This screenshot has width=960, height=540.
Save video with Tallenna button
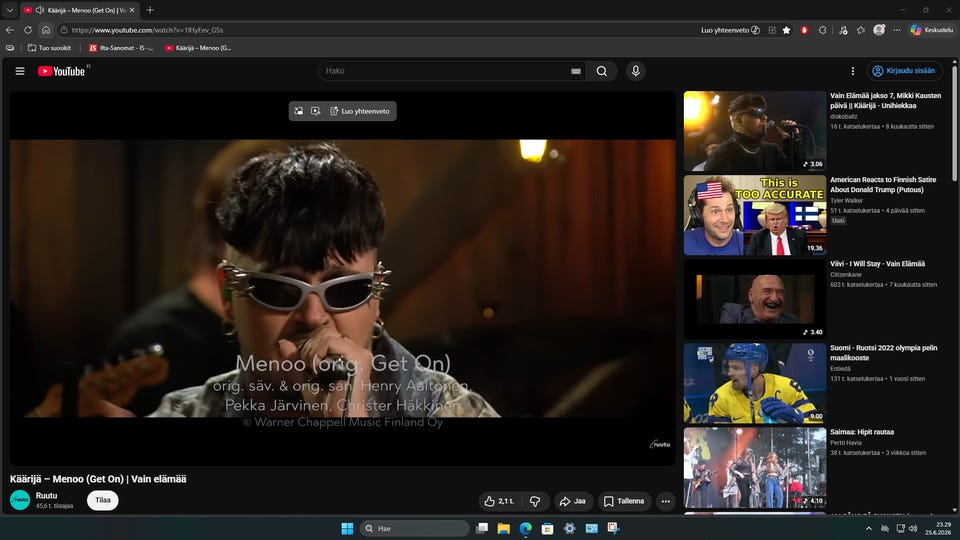click(x=624, y=501)
